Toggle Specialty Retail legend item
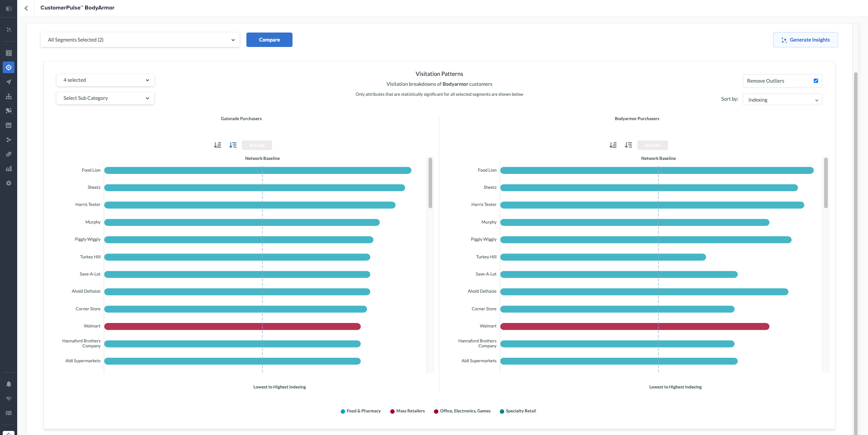Viewport: 868px width, 435px height. (518, 411)
